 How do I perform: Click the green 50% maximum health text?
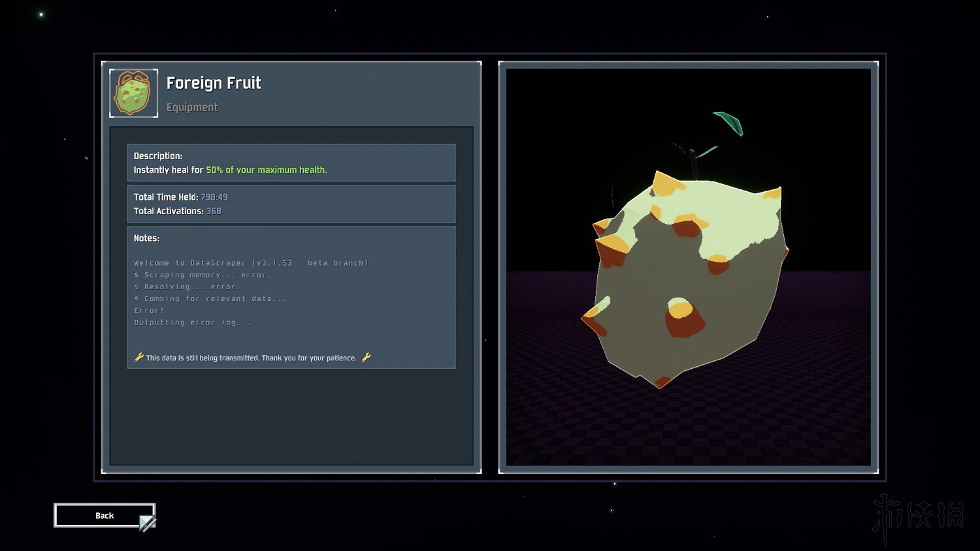click(x=266, y=170)
